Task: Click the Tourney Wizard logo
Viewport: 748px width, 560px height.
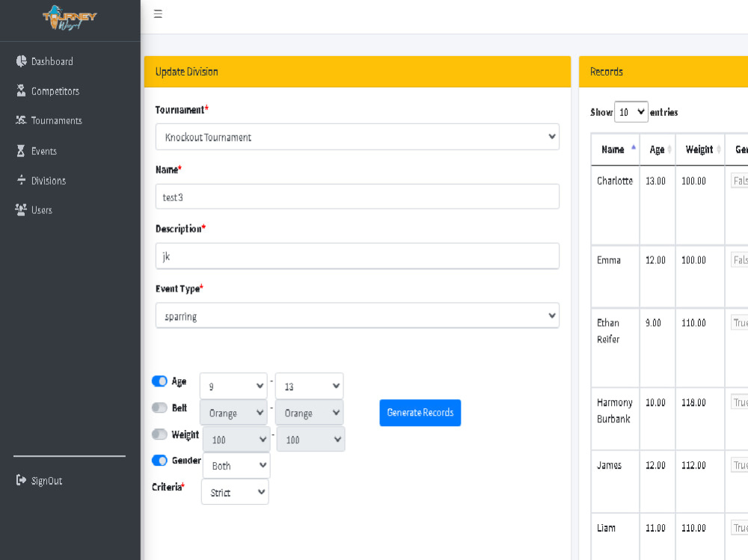Action: tap(70, 18)
